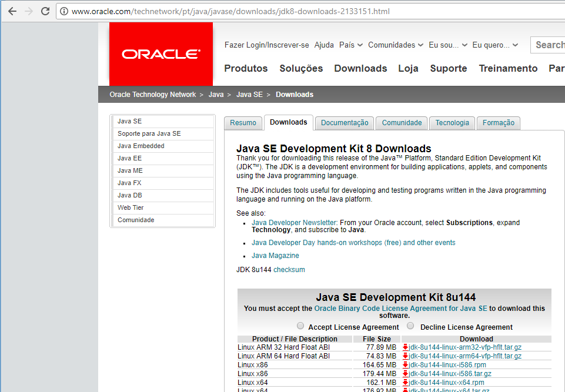Viewport: 565px width, 392px height.
Task: Click Fazer Login/Inscrever-se link
Action: pos(267,45)
